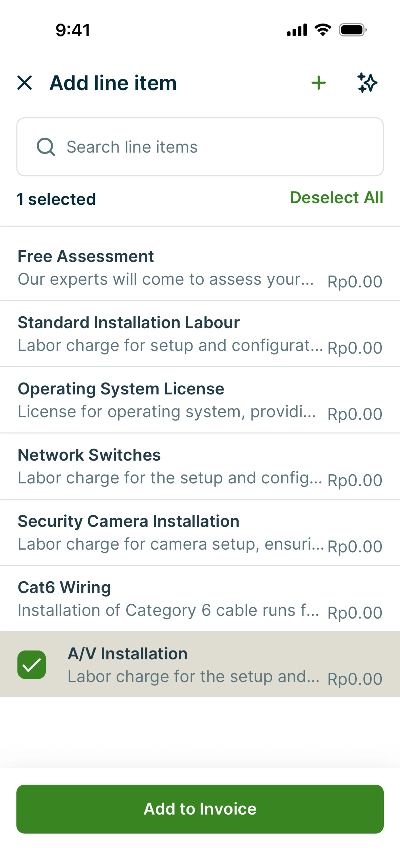This screenshot has width=400, height=868.
Task: Select the Cat6 Wiring line item
Action: pyautogui.click(x=168, y=598)
